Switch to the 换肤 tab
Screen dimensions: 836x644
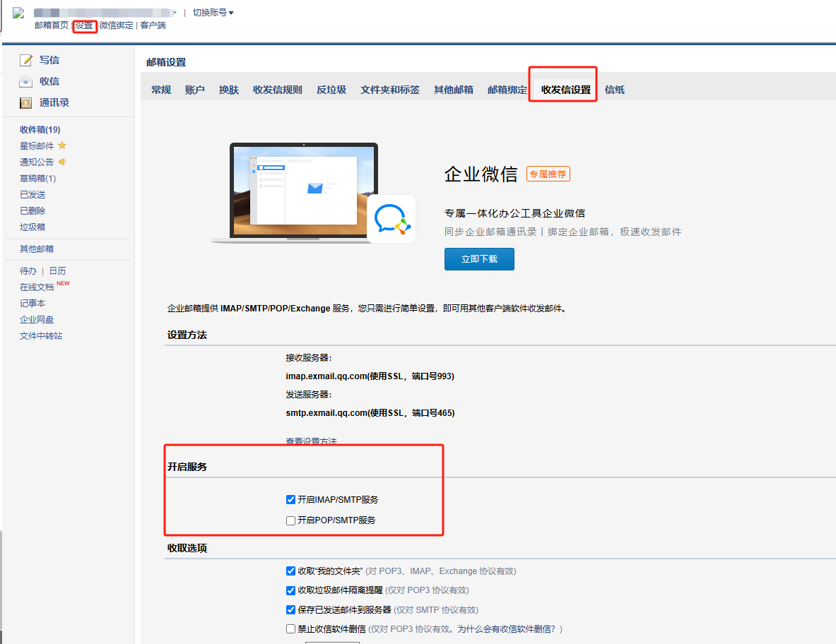[x=229, y=90]
